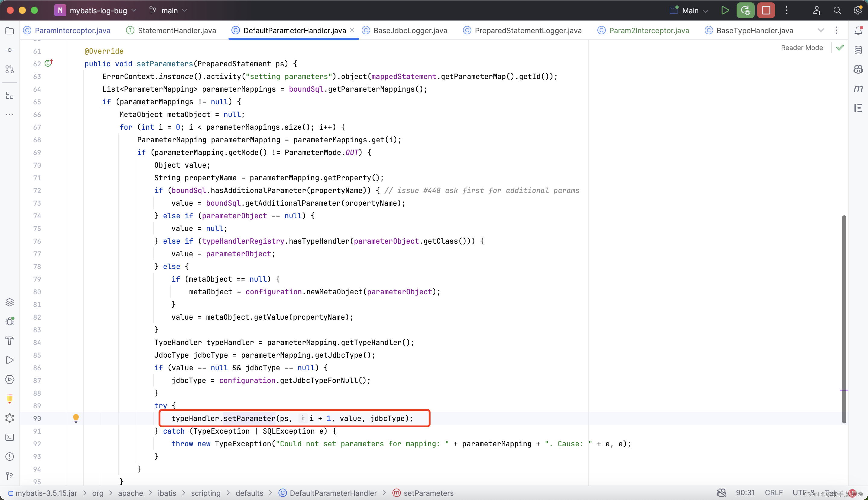Open the Run tool window icon
This screenshot has width=868, height=500.
click(10, 360)
